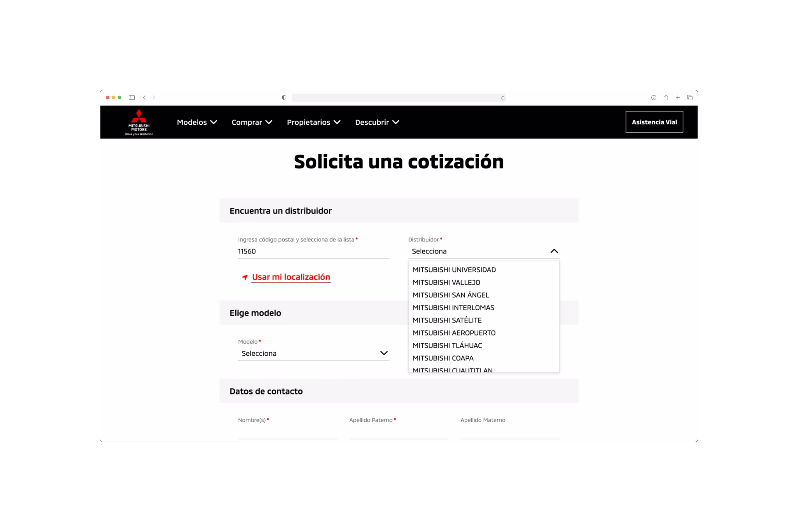The height and width of the screenshot is (532, 798).
Task: Select MITSUBISHI INTERLOMAS from the list
Action: (x=453, y=308)
